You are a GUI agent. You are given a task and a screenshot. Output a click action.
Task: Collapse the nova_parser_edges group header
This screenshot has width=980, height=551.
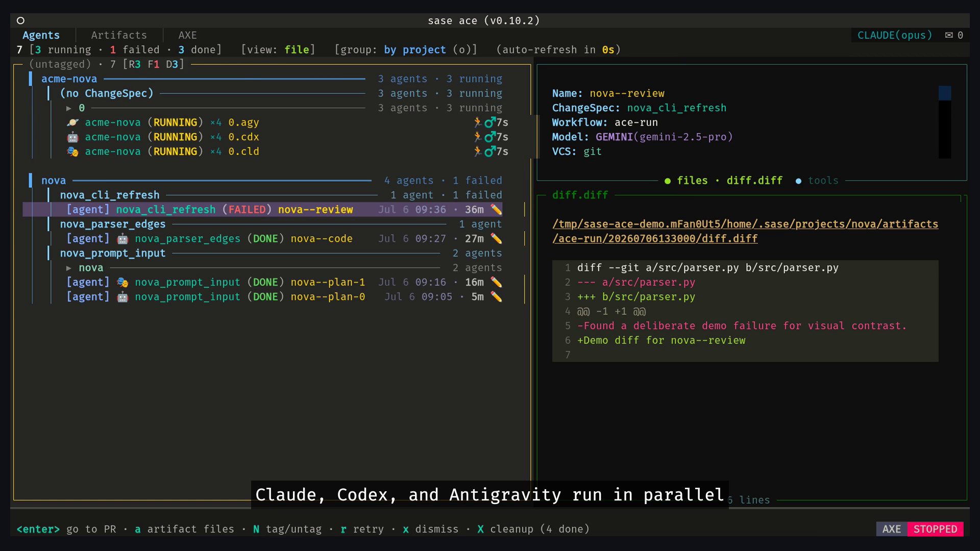(x=113, y=224)
